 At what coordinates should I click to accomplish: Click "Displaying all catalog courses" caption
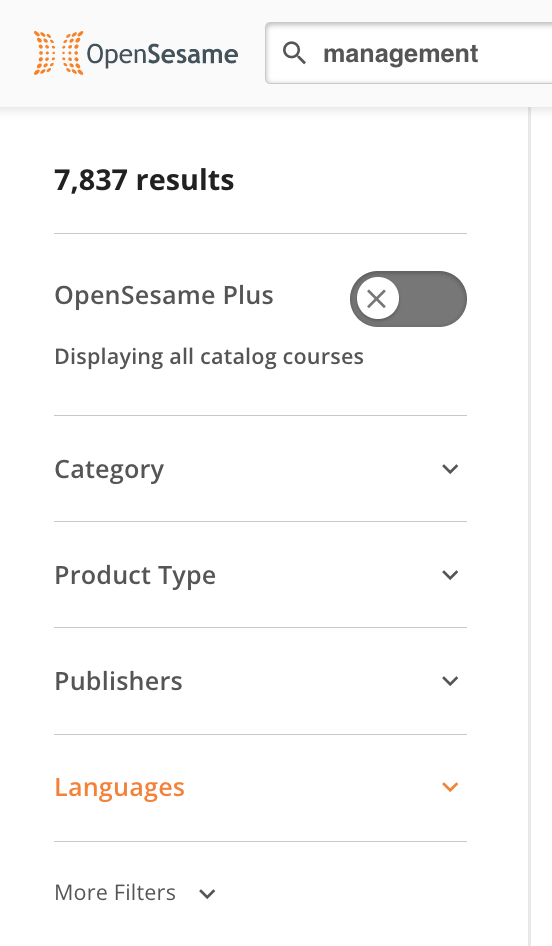pyautogui.click(x=209, y=357)
